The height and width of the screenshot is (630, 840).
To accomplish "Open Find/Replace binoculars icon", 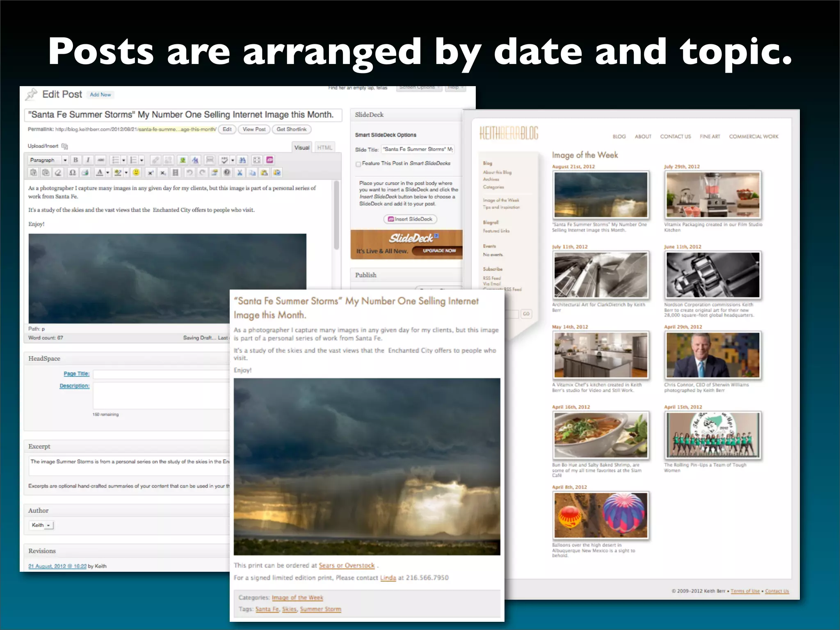I will 242,160.
